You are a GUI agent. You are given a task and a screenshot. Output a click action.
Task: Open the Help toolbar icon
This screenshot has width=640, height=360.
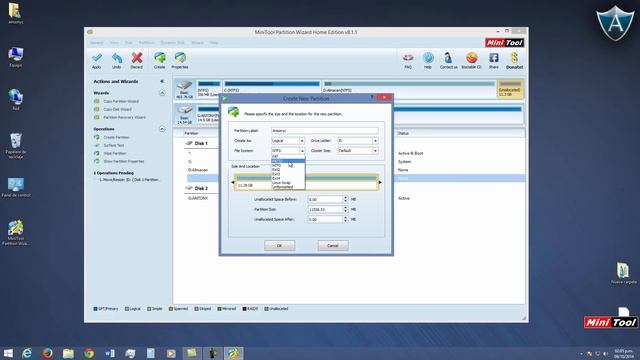(428, 60)
